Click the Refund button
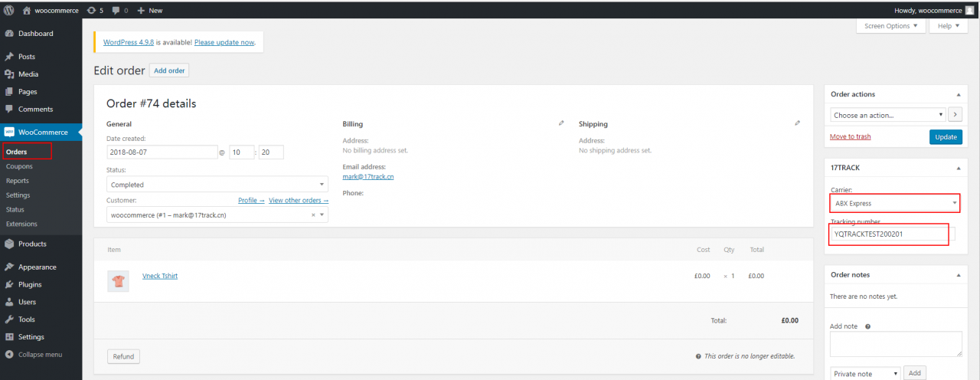Viewport: 980px width, 380px height. (x=123, y=356)
